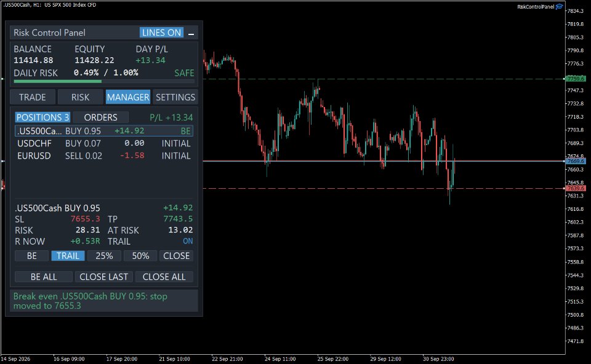
Task: Click the TRAIL status ON
Action: [188, 241]
